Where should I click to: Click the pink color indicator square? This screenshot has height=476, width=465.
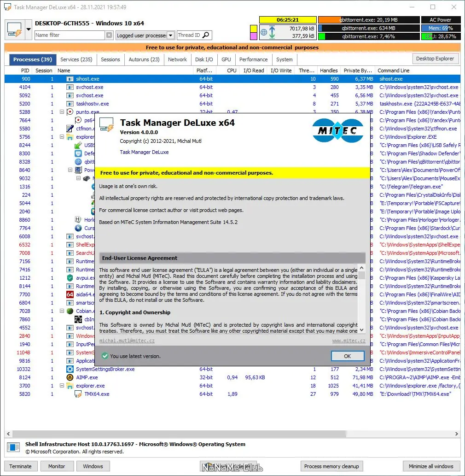254,36
